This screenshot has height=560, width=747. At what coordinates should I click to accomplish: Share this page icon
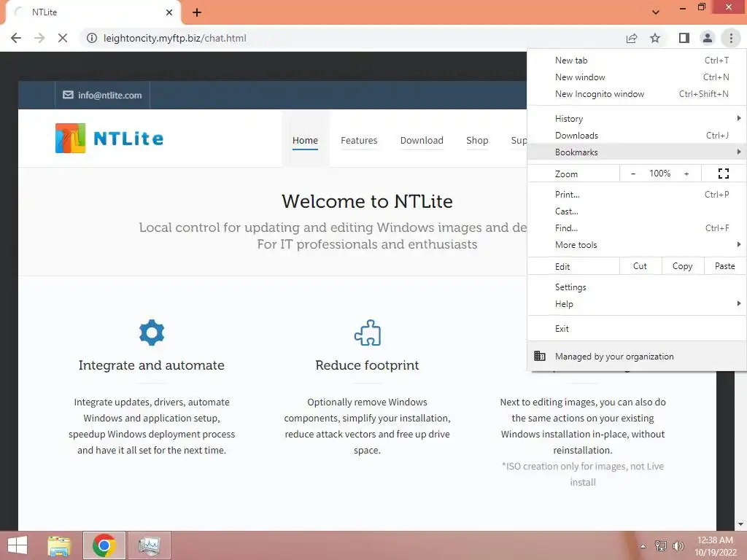[632, 38]
